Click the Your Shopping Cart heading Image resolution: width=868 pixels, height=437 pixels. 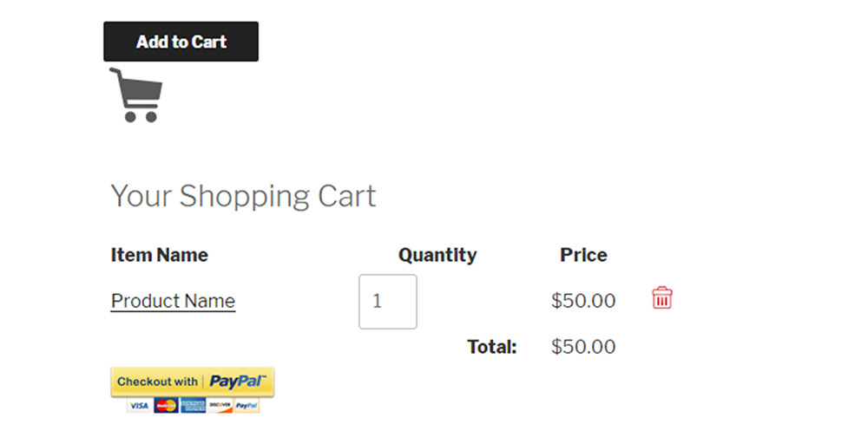[x=243, y=196]
